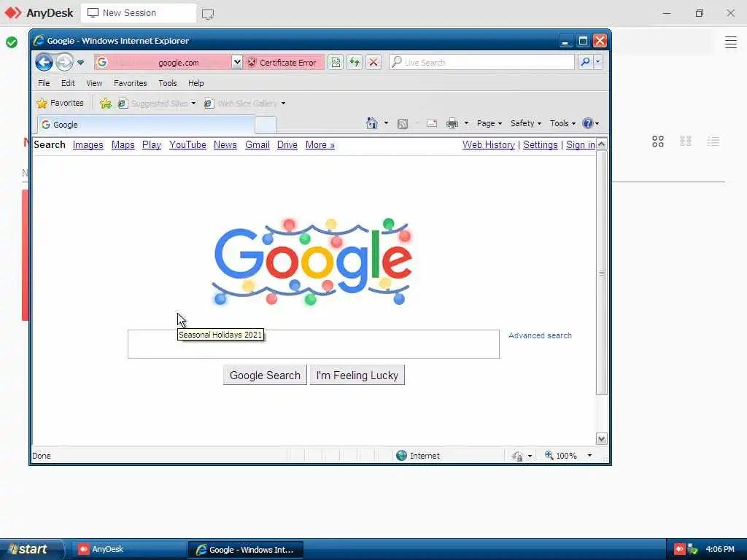Open the Edit menu
747x560 pixels.
click(68, 83)
